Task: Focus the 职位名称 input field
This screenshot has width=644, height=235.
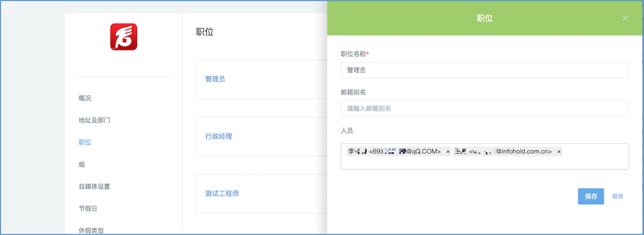Action: (485, 71)
